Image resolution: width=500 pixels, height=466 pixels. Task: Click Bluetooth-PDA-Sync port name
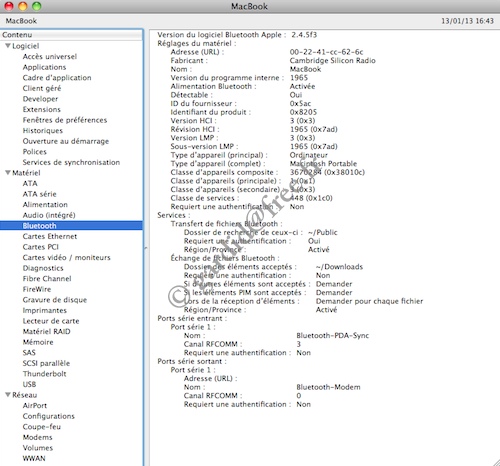click(x=333, y=336)
